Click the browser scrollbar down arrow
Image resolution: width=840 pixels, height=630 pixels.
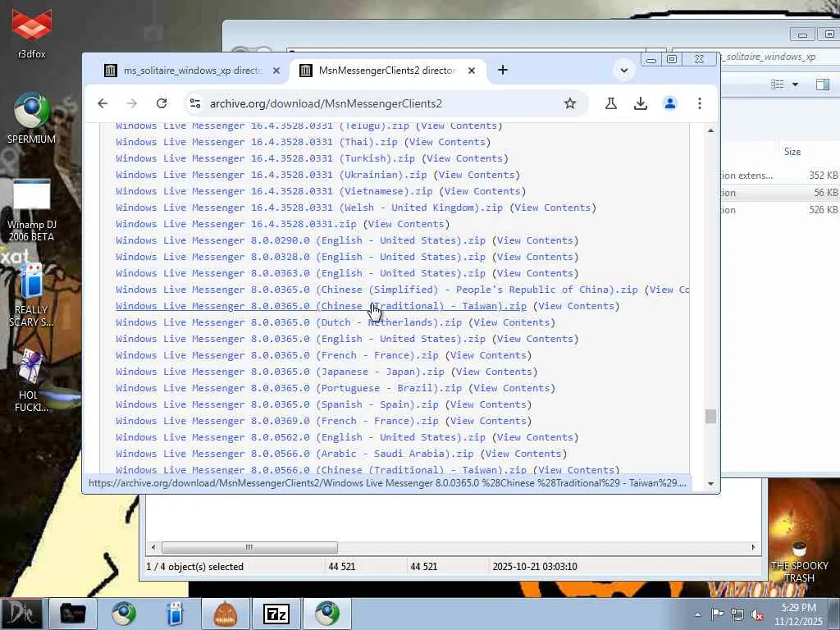(x=710, y=484)
